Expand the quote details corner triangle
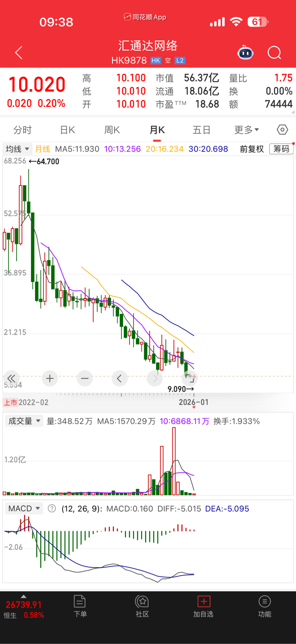296x644 pixels. 293,112
